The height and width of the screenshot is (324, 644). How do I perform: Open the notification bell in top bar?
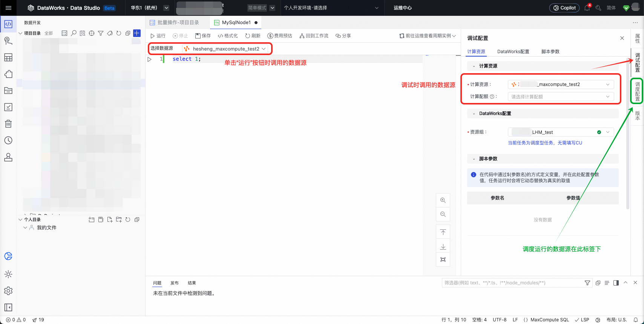(587, 8)
